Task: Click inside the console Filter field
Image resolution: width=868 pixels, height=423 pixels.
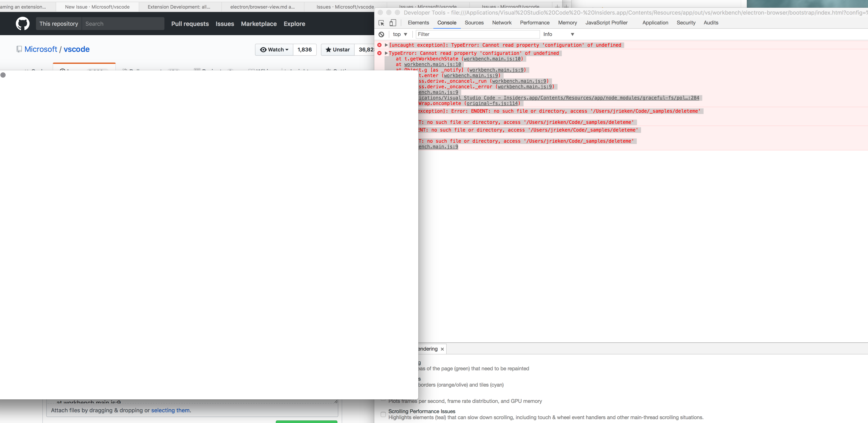Action: coord(477,34)
